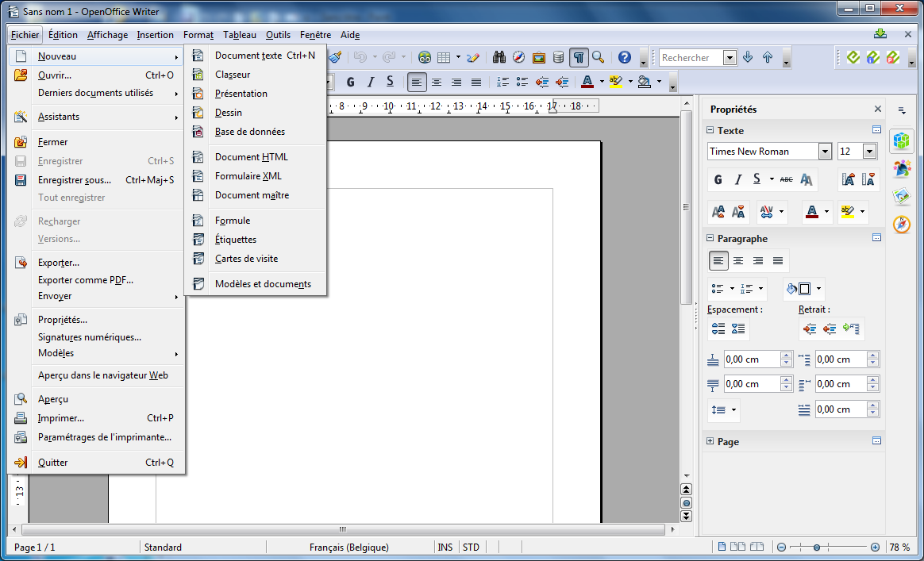Viewport: 924px width, 561px height.
Task: Open the Navigator sidebar deck icon
Action: [902, 224]
